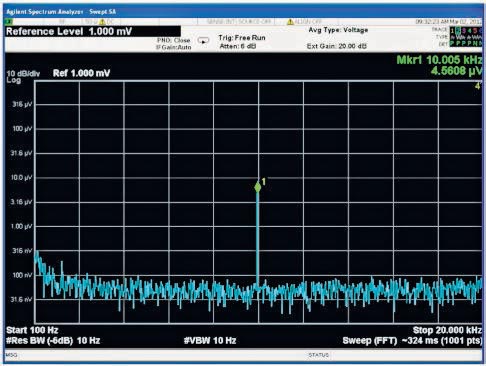Image resolution: width=486 pixels, height=366 pixels.
Task: Click the PNO: Close label
Action: 174,40
